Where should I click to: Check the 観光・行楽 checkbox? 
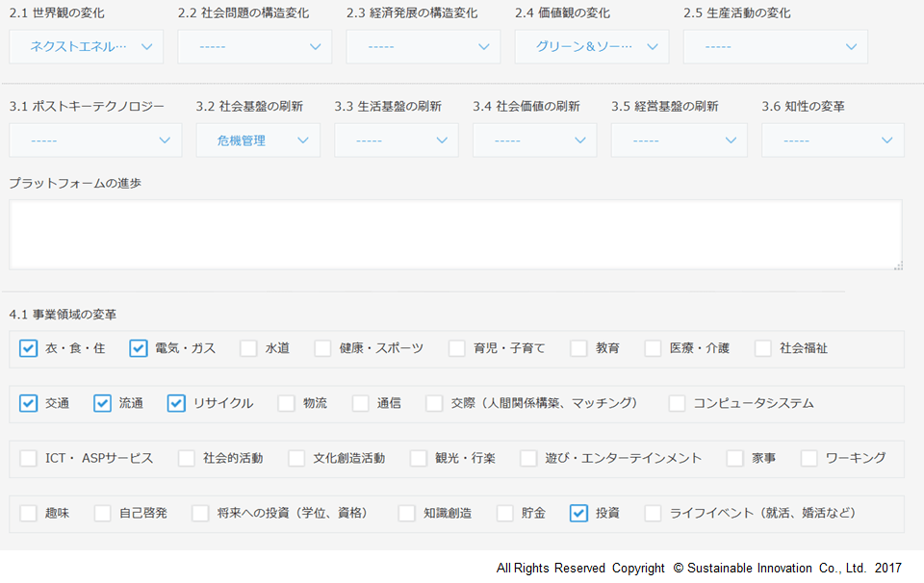click(x=419, y=458)
